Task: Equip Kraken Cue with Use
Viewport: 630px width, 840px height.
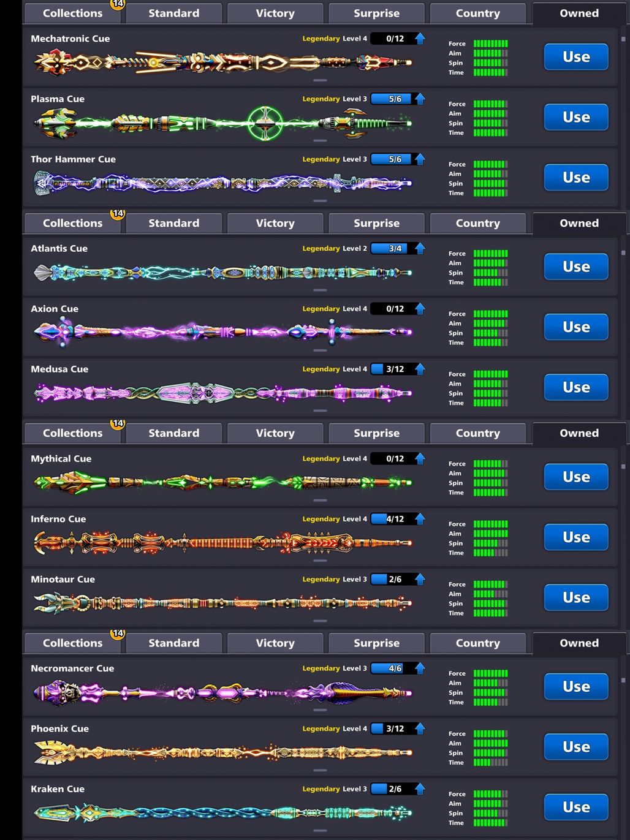Action: [x=576, y=808]
